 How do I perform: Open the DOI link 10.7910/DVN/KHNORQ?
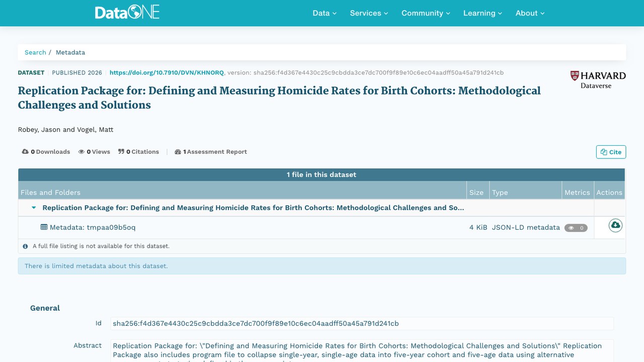[167, 72]
